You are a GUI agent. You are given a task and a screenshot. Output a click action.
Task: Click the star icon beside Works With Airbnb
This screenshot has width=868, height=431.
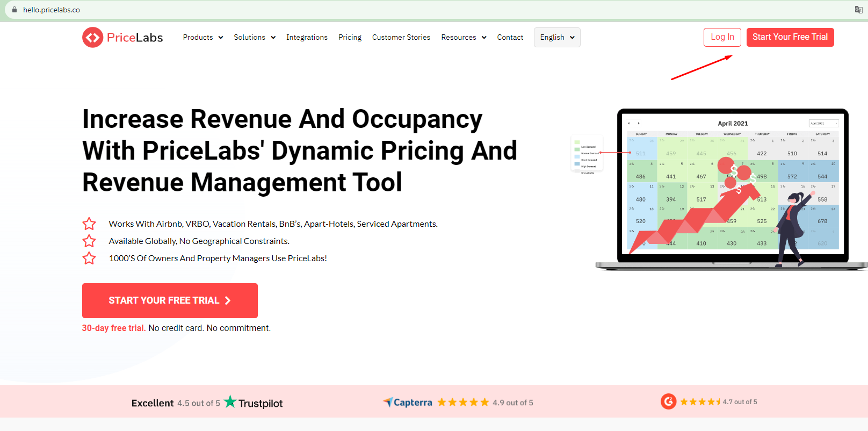coord(89,224)
